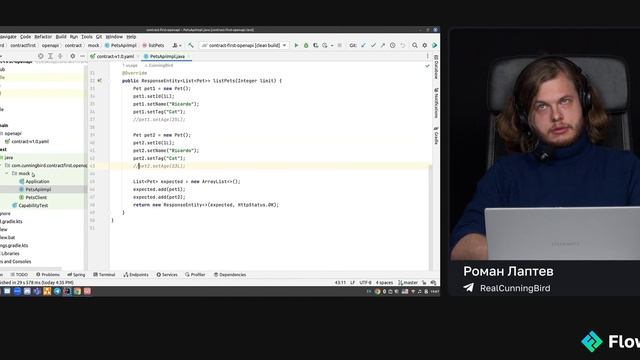Viewport: 640px width, 360px height.
Task: Open the user account dropdown in toolbar
Action: [177, 45]
